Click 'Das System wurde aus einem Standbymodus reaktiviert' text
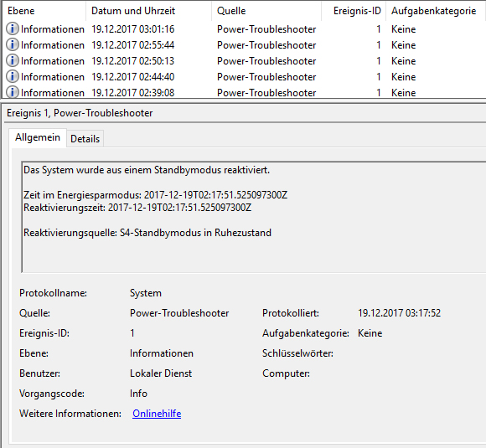 [147, 170]
